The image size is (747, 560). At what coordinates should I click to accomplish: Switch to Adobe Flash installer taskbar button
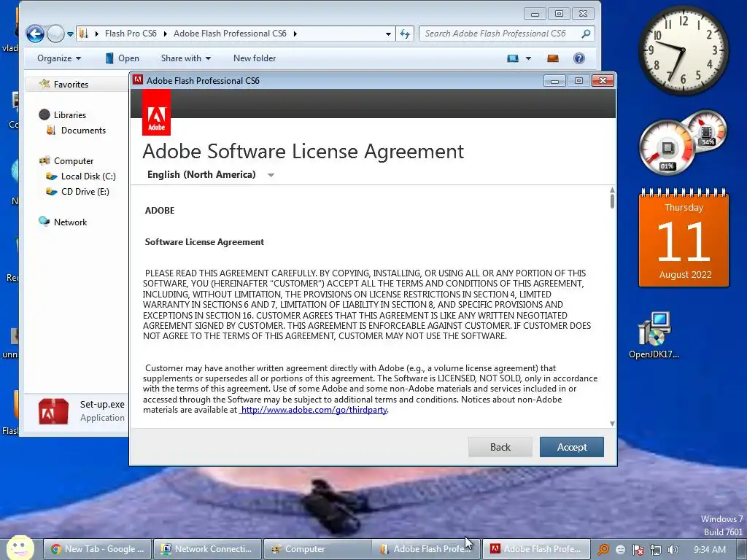coord(536,549)
